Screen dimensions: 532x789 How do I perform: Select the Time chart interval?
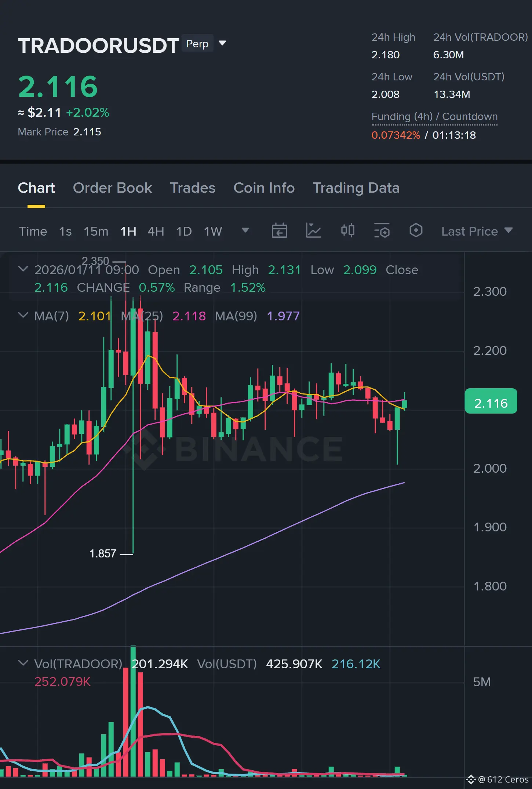tap(33, 231)
